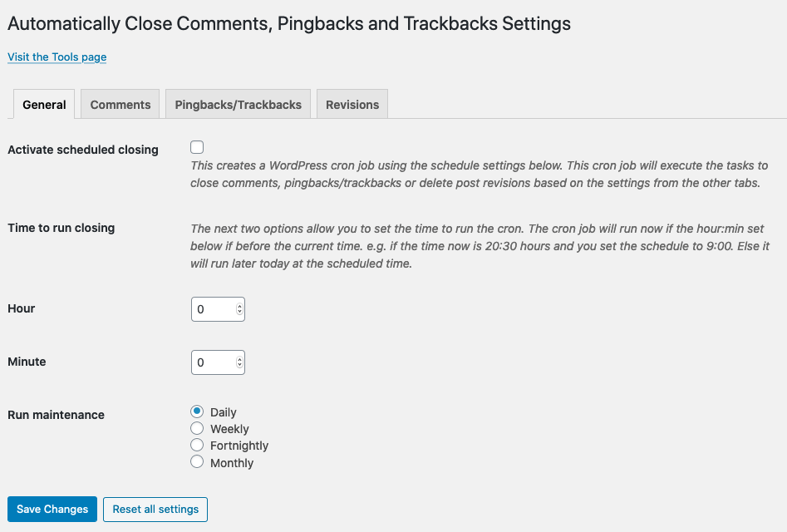Click the Reset all settings button
Image resolution: width=787 pixels, height=532 pixels.
(155, 510)
